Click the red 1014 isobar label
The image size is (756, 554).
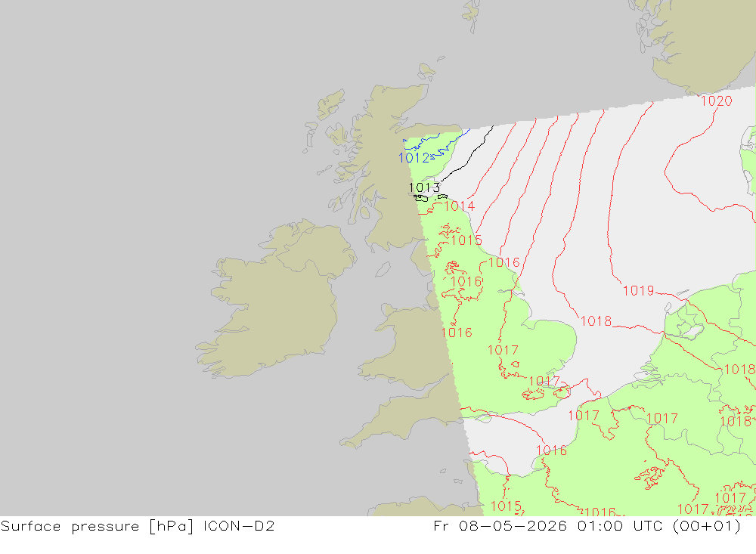(x=459, y=206)
